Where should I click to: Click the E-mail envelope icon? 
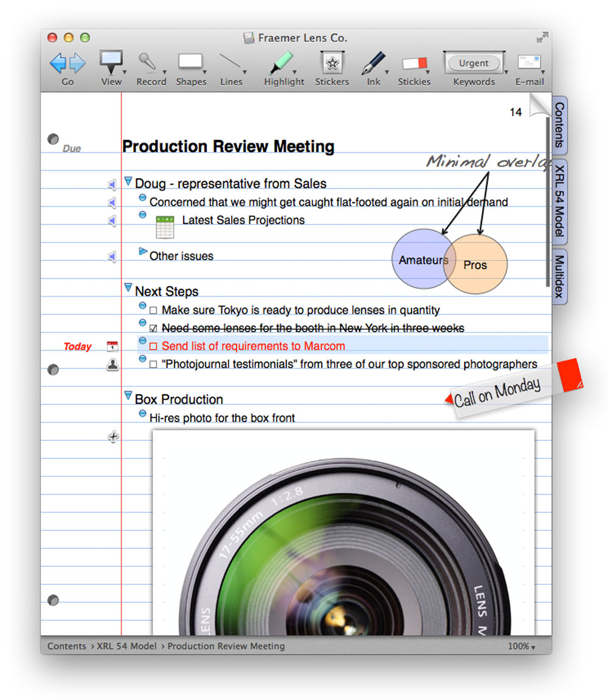[x=529, y=62]
